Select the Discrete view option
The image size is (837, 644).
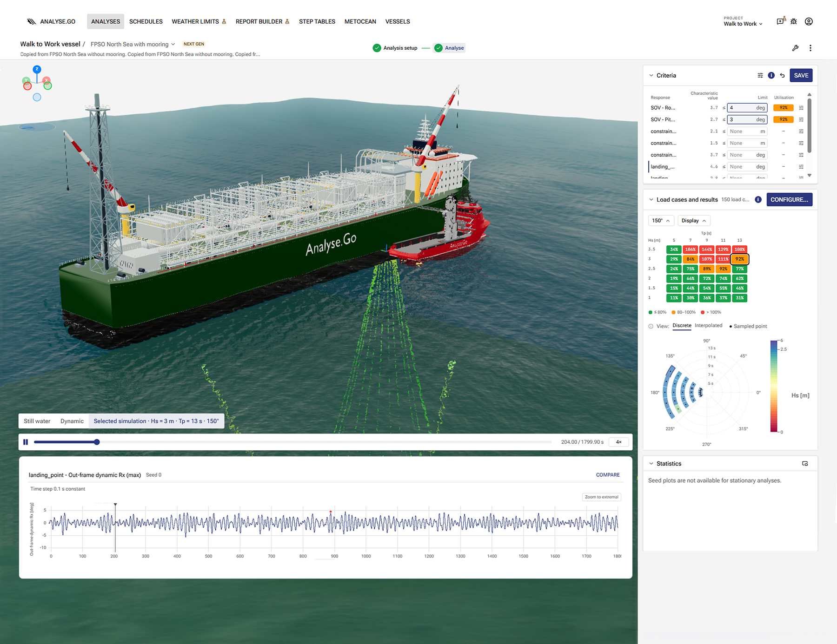click(x=682, y=325)
